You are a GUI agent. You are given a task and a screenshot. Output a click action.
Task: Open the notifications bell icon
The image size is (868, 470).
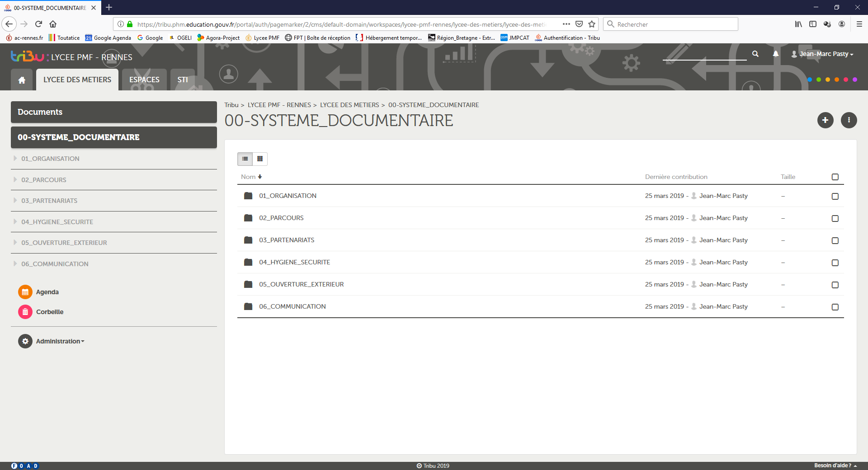tap(776, 54)
